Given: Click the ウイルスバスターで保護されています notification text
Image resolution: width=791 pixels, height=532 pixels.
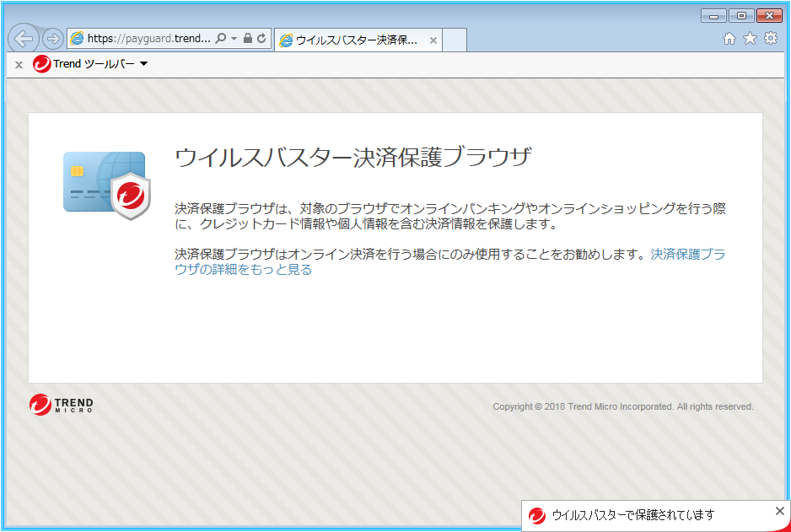Looking at the screenshot, I should pyautogui.click(x=632, y=515).
